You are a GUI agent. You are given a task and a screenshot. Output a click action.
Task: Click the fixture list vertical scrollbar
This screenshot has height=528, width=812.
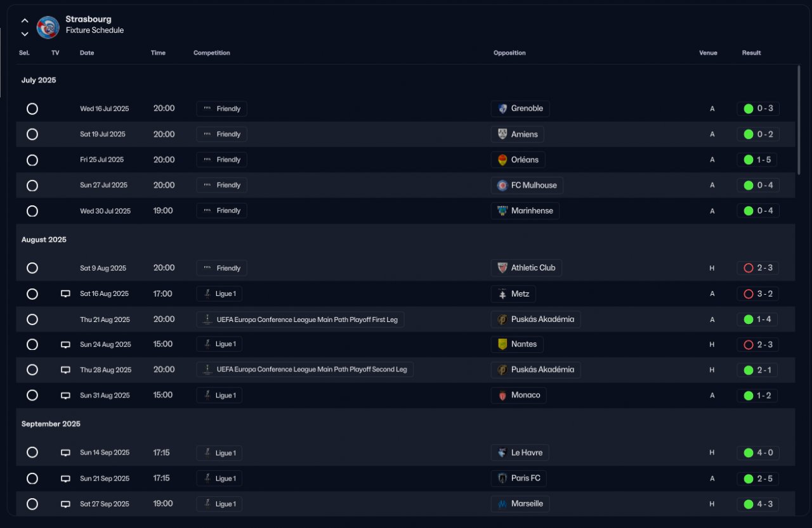point(799,120)
